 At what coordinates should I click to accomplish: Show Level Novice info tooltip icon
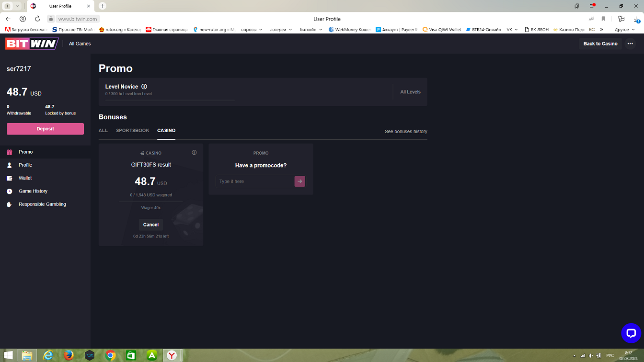point(144,87)
